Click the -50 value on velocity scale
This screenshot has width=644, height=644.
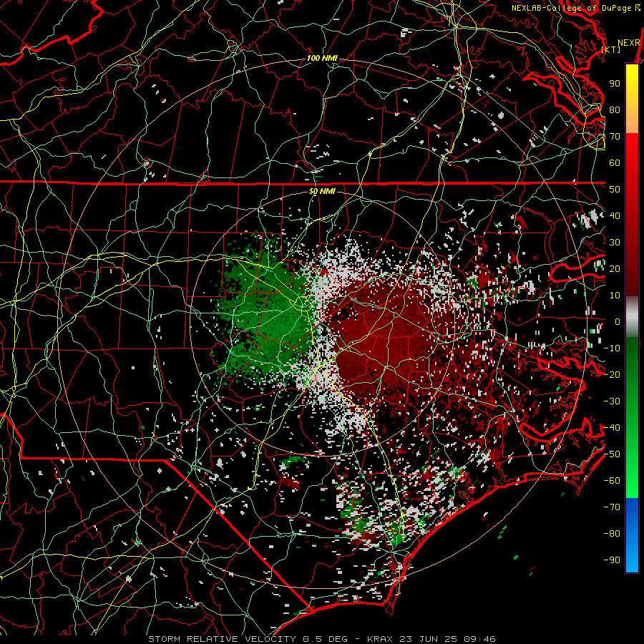click(612, 454)
